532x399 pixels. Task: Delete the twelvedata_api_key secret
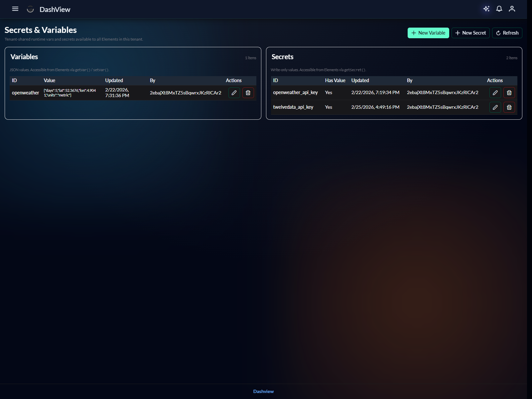(509, 107)
